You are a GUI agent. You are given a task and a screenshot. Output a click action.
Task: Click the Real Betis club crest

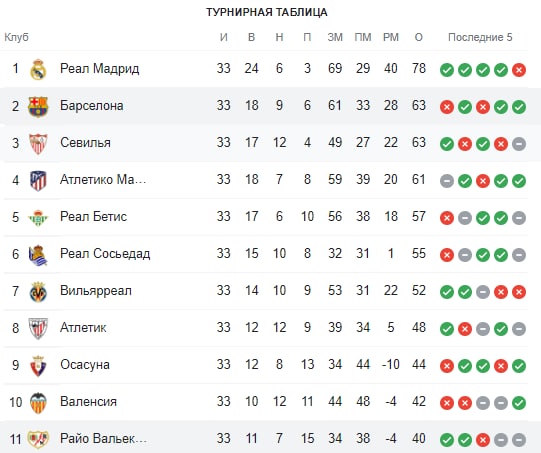pos(38,217)
